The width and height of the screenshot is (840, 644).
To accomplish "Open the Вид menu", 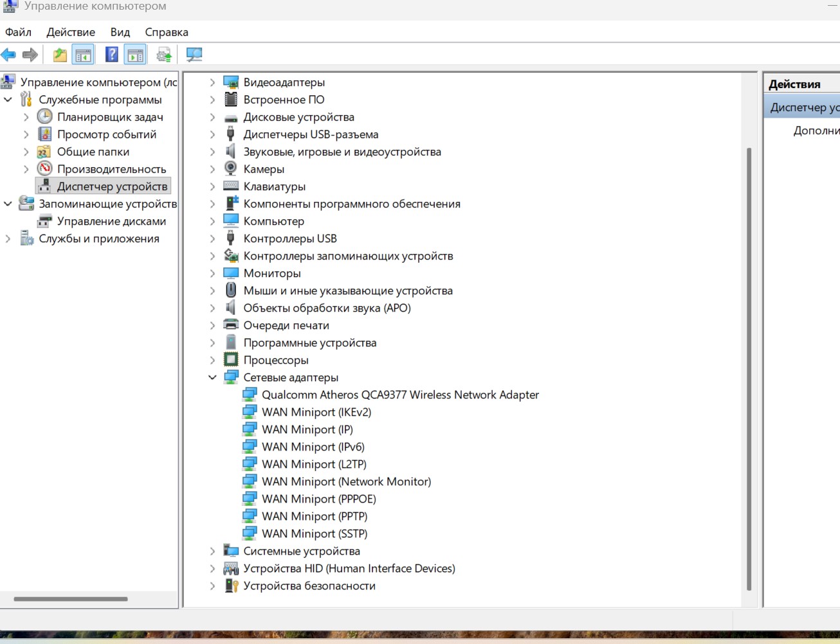I will pos(120,32).
